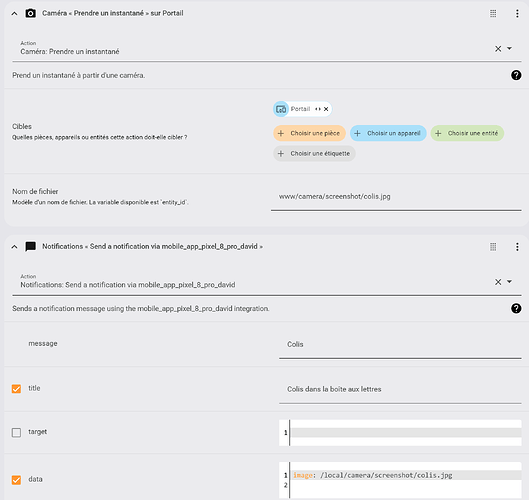Screen dimensions: 529x500
Task: Uncheck the data checkbox
Action: pyautogui.click(x=16, y=480)
